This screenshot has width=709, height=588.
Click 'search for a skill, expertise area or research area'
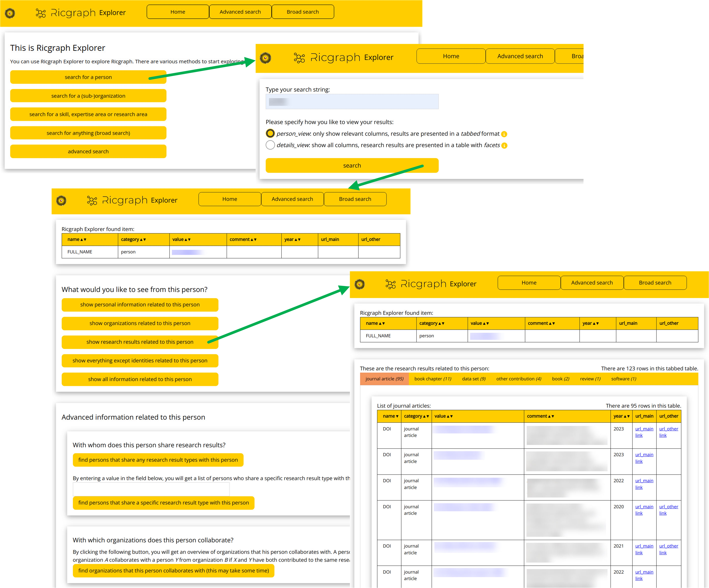(x=88, y=114)
